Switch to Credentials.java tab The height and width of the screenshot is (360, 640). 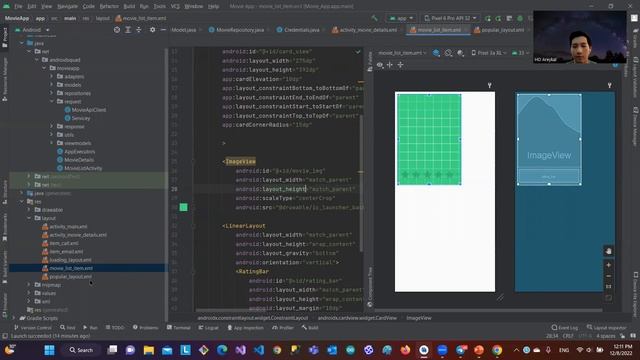pyautogui.click(x=298, y=30)
